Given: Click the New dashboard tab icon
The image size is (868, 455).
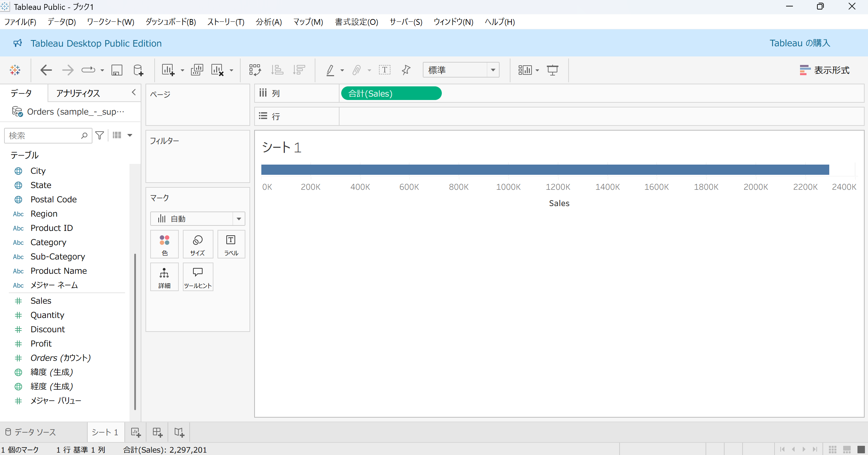Looking at the screenshot, I should click(157, 432).
